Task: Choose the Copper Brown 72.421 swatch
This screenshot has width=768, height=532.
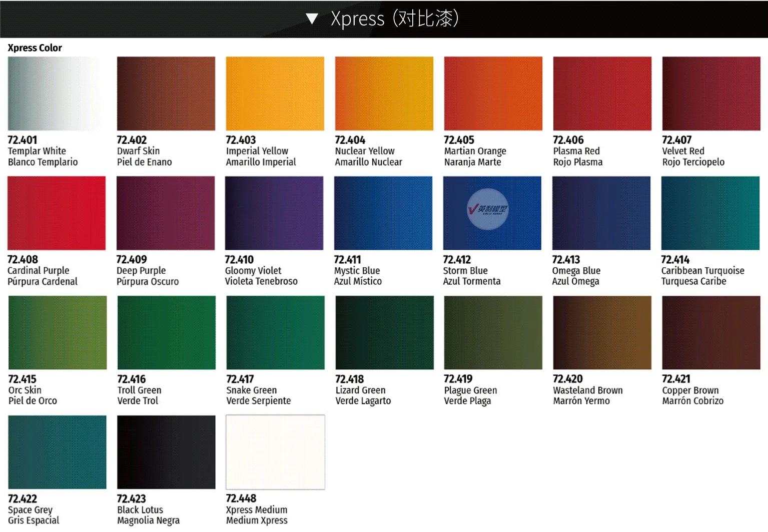Action: click(711, 333)
